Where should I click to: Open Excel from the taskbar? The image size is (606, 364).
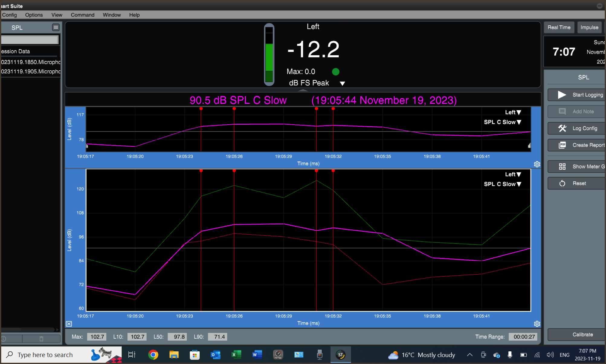tap(236, 355)
